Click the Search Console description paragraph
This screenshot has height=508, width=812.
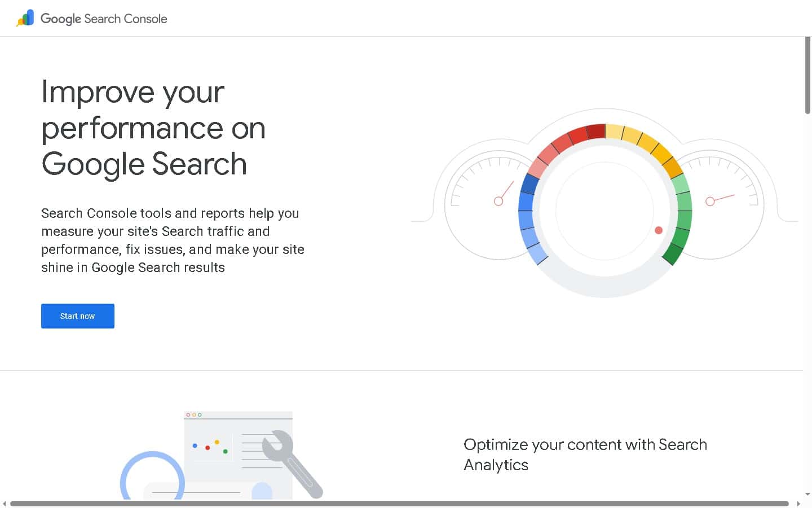[173, 240]
